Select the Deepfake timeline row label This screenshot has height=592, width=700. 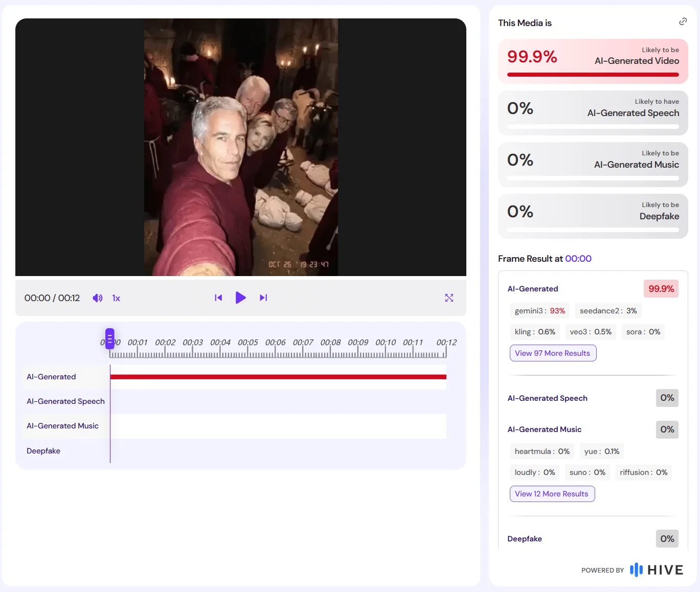point(43,451)
